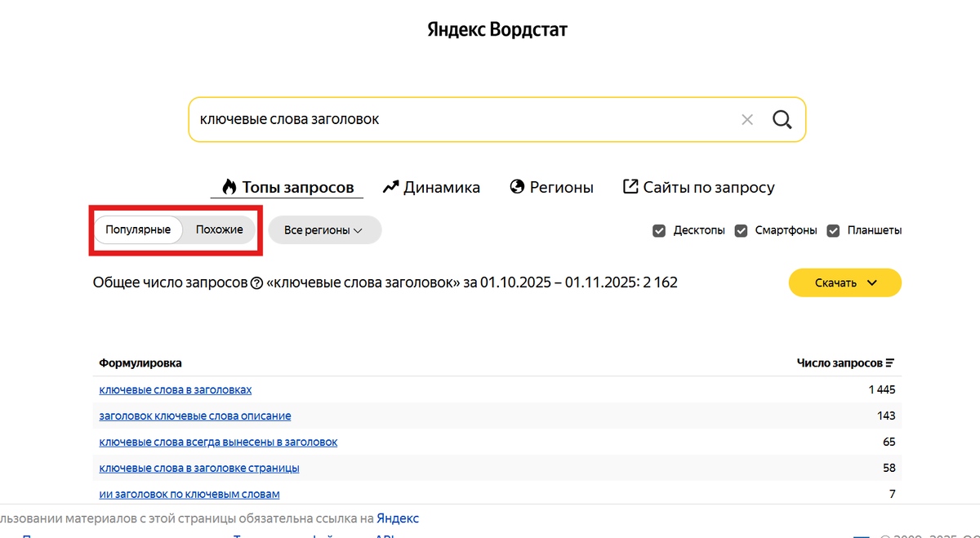Click the external link icon near Сайты по запросу
This screenshot has height=538, width=980.
pos(629,186)
